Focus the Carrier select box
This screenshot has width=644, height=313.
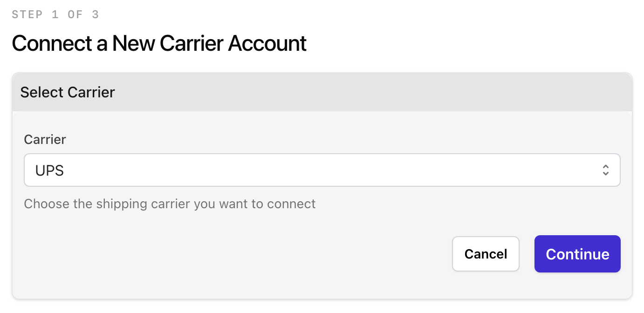click(322, 170)
